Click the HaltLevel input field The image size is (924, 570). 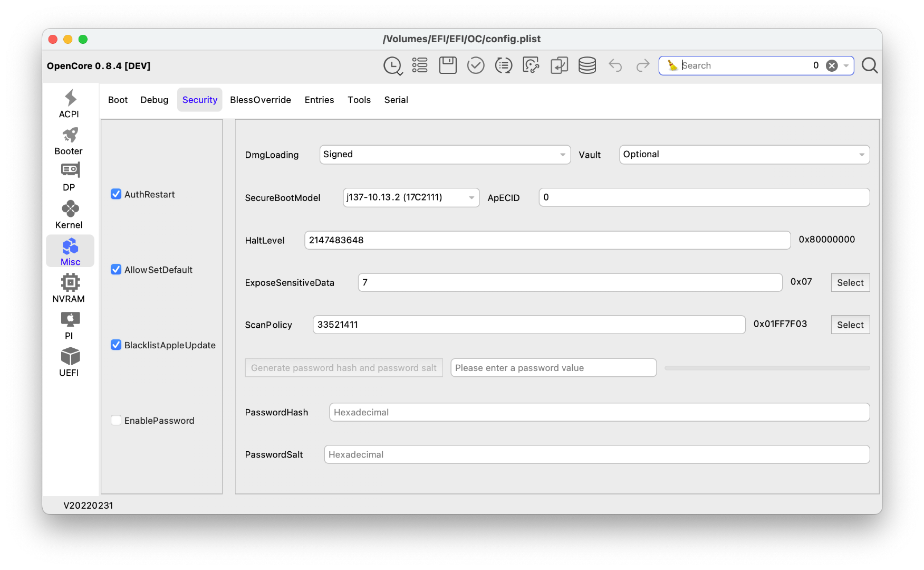[547, 240]
